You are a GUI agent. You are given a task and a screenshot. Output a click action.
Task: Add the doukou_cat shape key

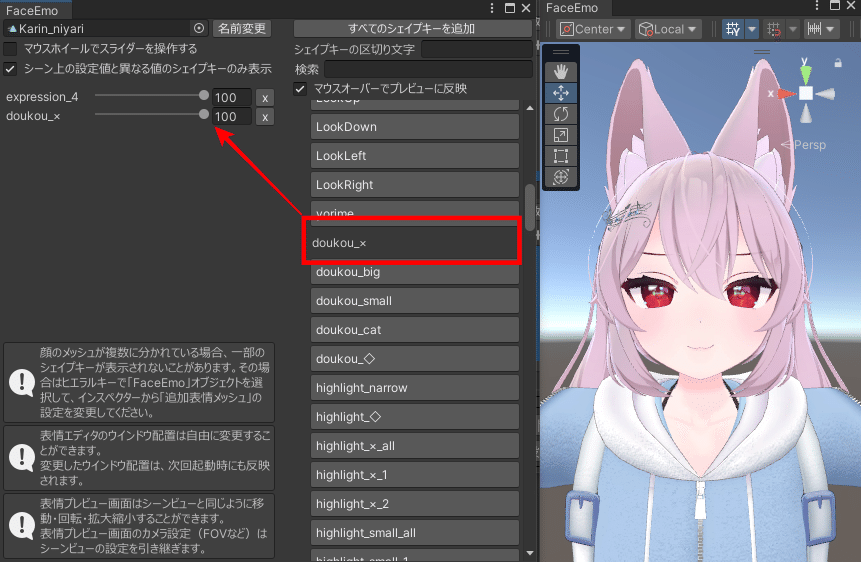click(x=415, y=330)
